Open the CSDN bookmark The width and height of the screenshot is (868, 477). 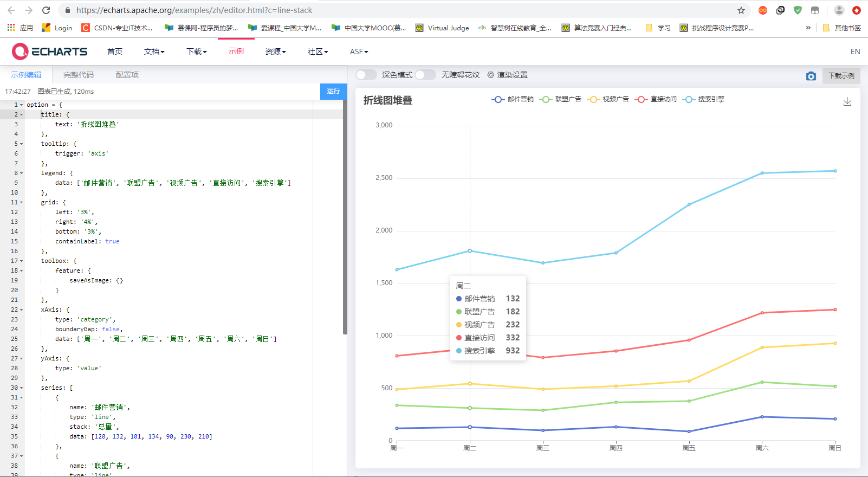(117, 28)
